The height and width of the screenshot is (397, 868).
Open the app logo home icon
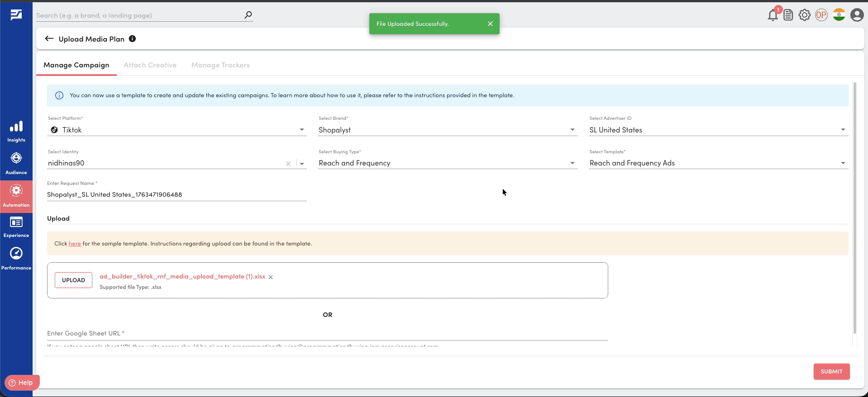tap(16, 15)
